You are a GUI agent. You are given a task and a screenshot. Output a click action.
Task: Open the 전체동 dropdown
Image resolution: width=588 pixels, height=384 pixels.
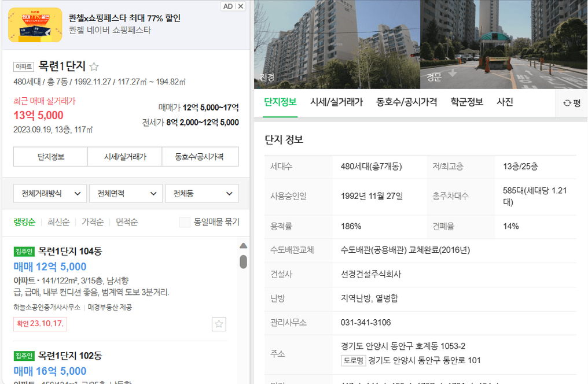coord(202,194)
